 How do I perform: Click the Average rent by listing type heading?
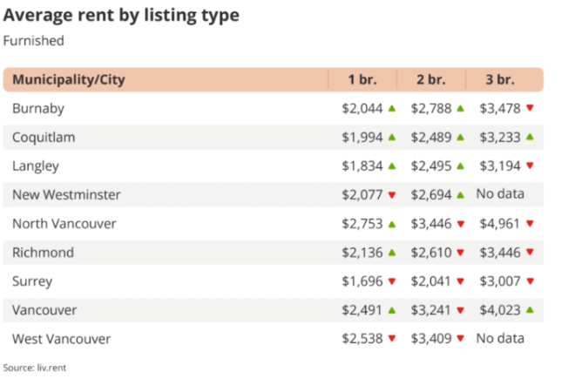click(121, 16)
